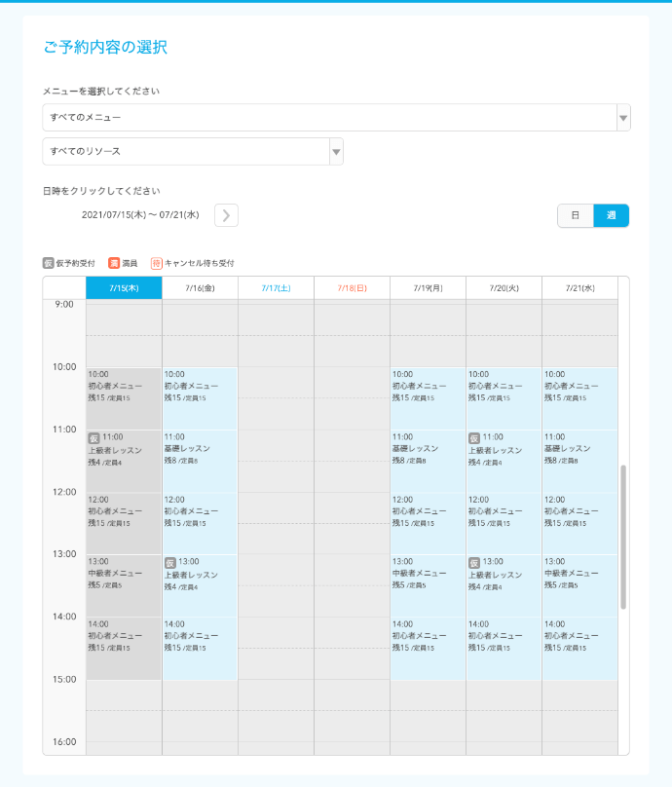Click 仮 icon on 7/16 13:00 上級者レッスン

tap(170, 563)
